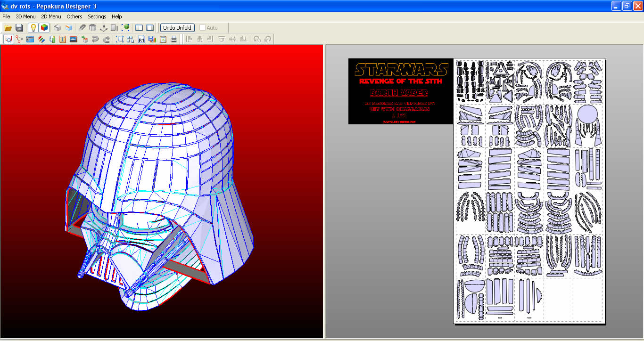Select the join/disjoin edge tool icon

(19, 39)
